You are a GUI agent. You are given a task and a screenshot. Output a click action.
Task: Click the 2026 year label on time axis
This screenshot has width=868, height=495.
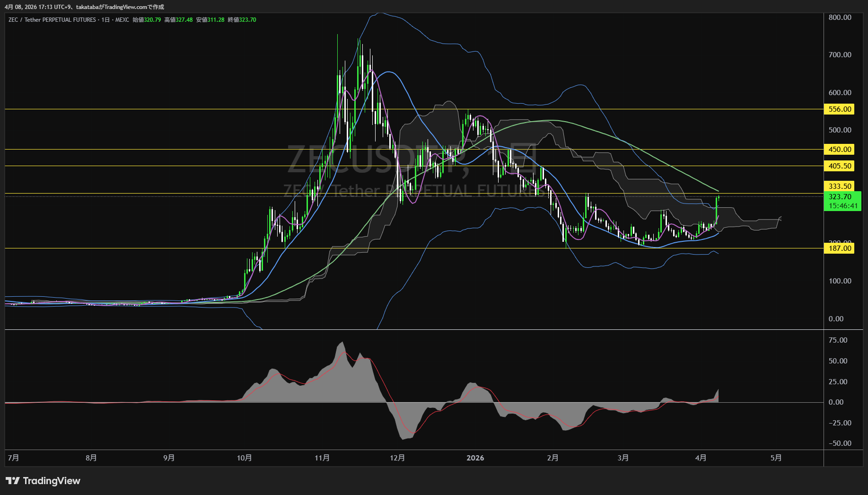(x=475, y=458)
